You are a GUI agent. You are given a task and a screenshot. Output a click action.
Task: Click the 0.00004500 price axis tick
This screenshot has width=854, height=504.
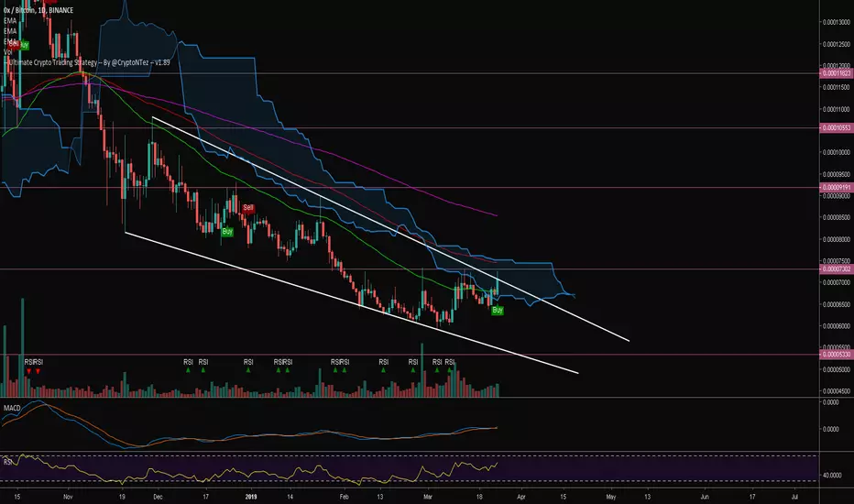[837, 390]
